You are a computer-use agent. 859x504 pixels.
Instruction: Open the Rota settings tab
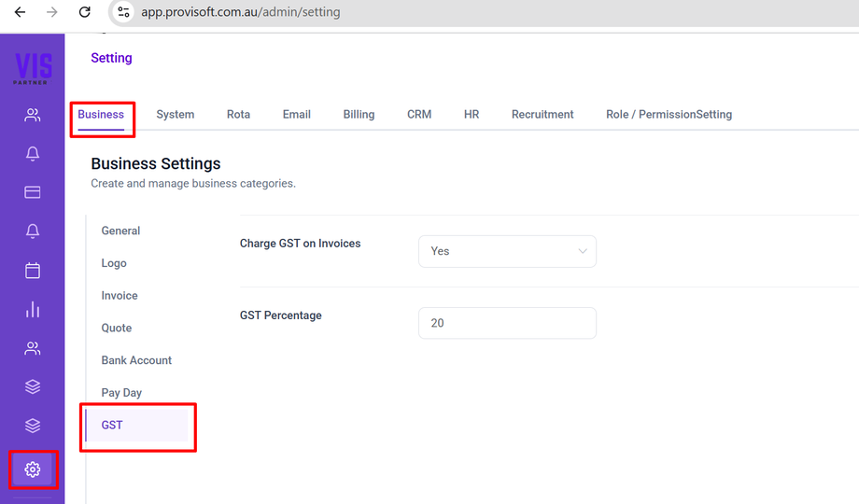pyautogui.click(x=238, y=114)
